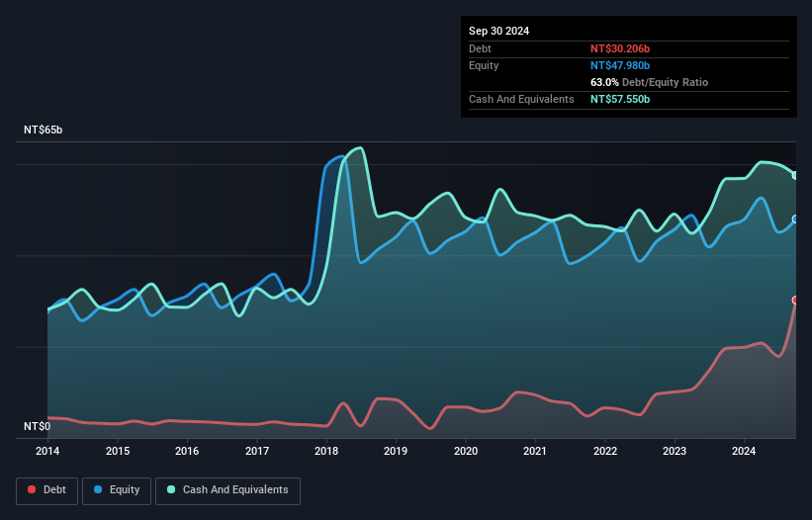The width and height of the screenshot is (812, 520).
Task: Select the teal Cash endpoint marker
Action: click(x=795, y=175)
